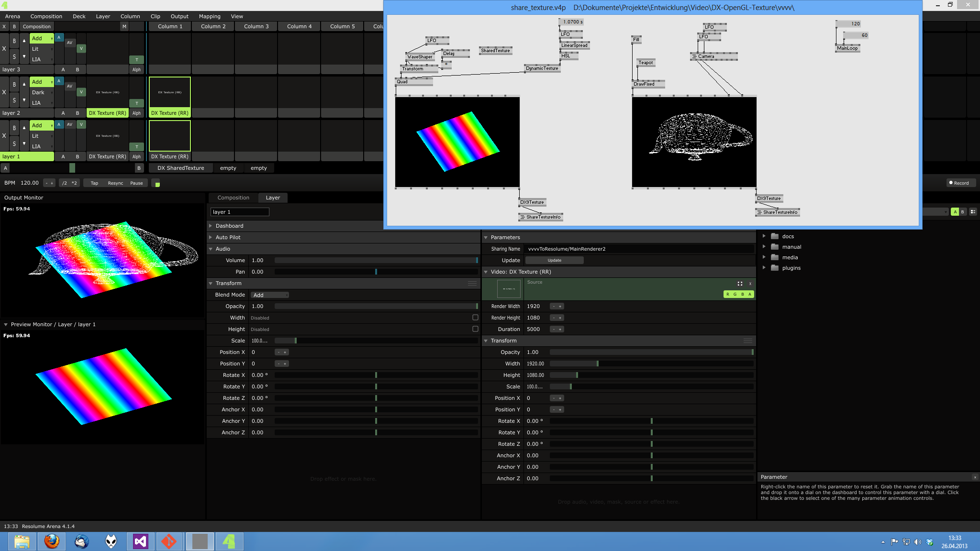Viewport: 980px width, 551px height.
Task: Open the Mapping menu
Action: tap(210, 16)
